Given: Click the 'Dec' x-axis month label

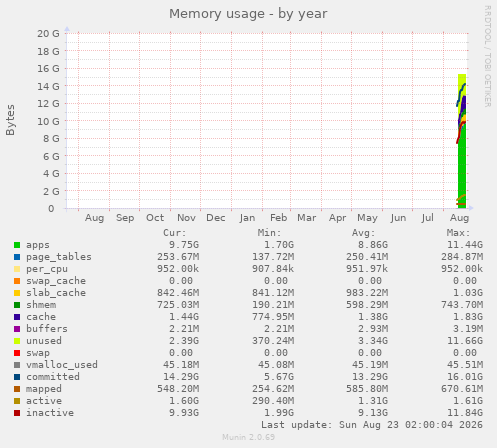Looking at the screenshot, I should [216, 218].
